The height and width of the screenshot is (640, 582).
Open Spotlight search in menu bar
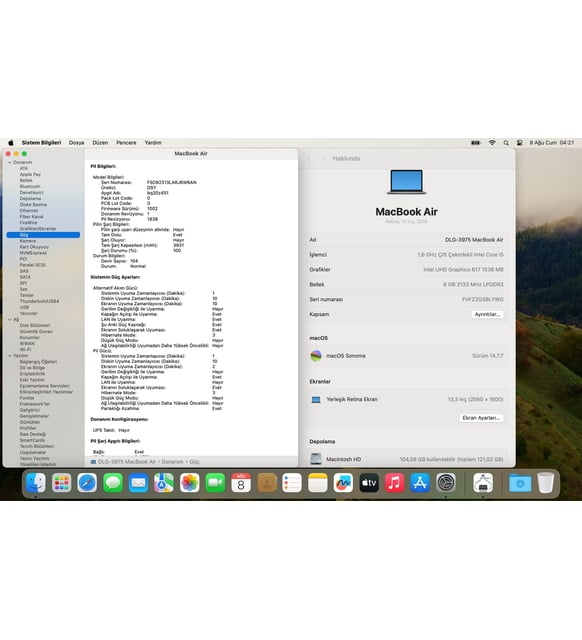[506, 143]
